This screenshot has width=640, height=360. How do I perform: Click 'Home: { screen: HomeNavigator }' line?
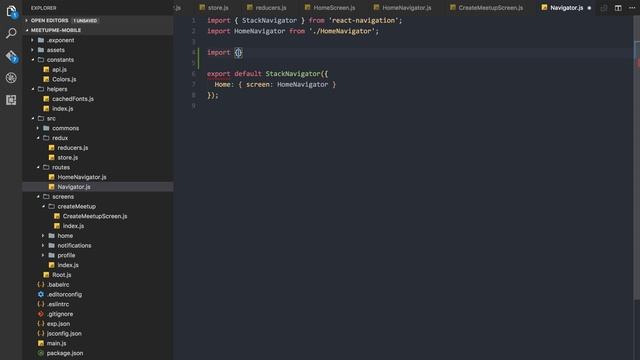(275, 84)
